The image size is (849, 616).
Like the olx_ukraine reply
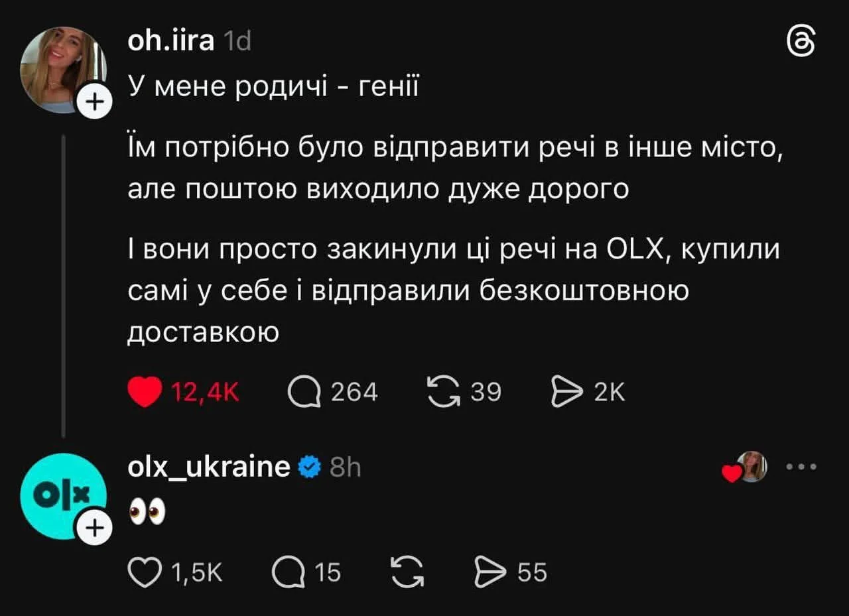tap(144, 572)
